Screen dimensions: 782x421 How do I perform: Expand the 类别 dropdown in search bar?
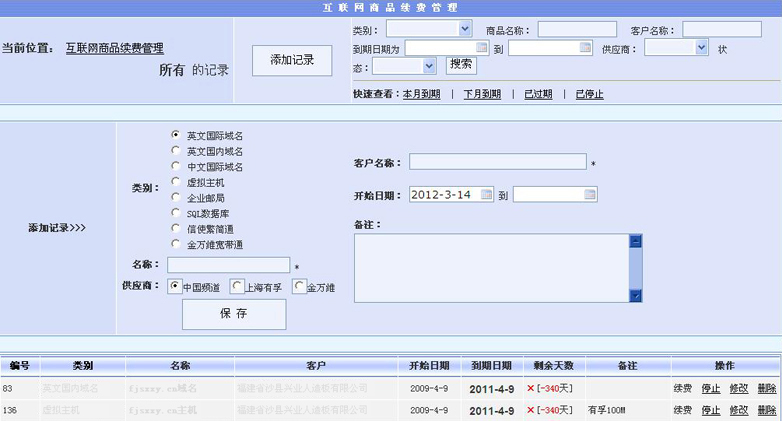pos(464,29)
